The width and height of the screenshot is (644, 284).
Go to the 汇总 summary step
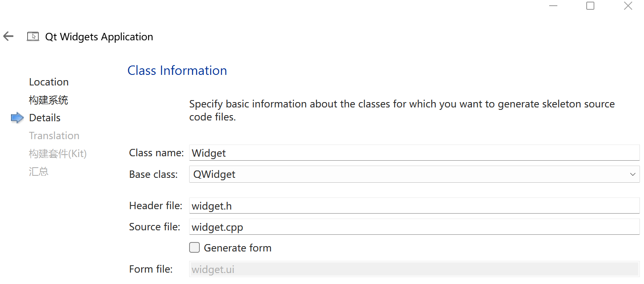[39, 171]
